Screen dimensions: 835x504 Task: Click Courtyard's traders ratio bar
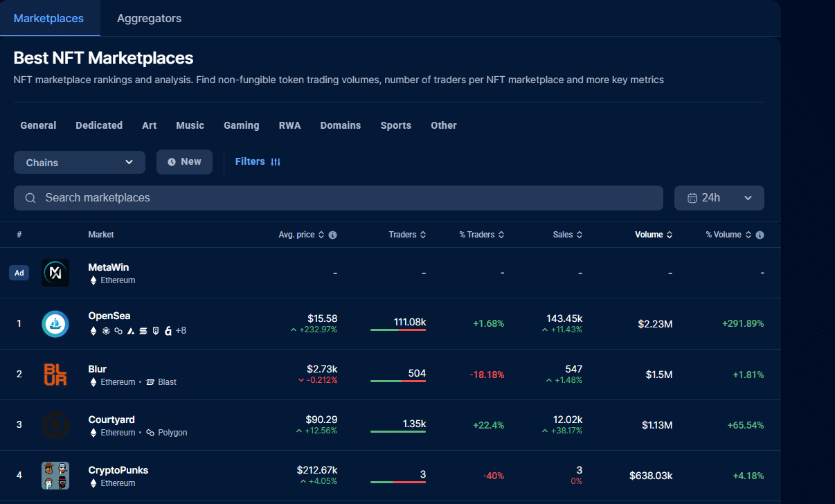tap(398, 431)
